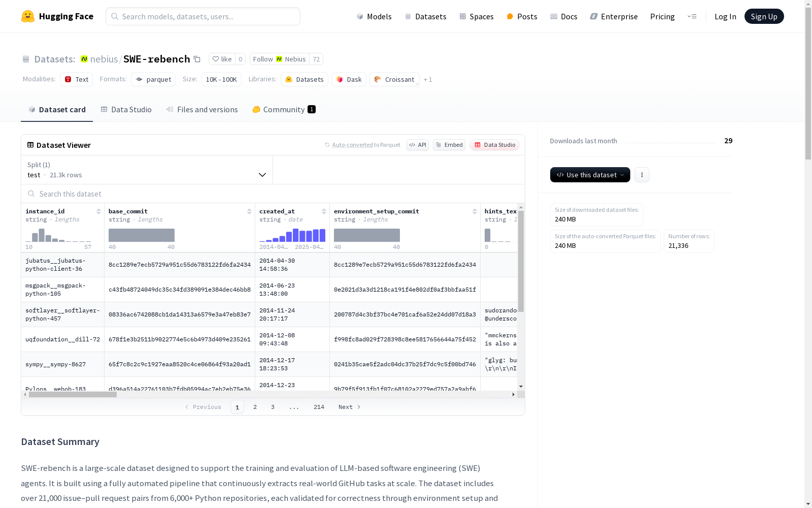Image resolution: width=812 pixels, height=508 pixels.
Task: Open the Use this dataset dropdown
Action: click(x=590, y=175)
